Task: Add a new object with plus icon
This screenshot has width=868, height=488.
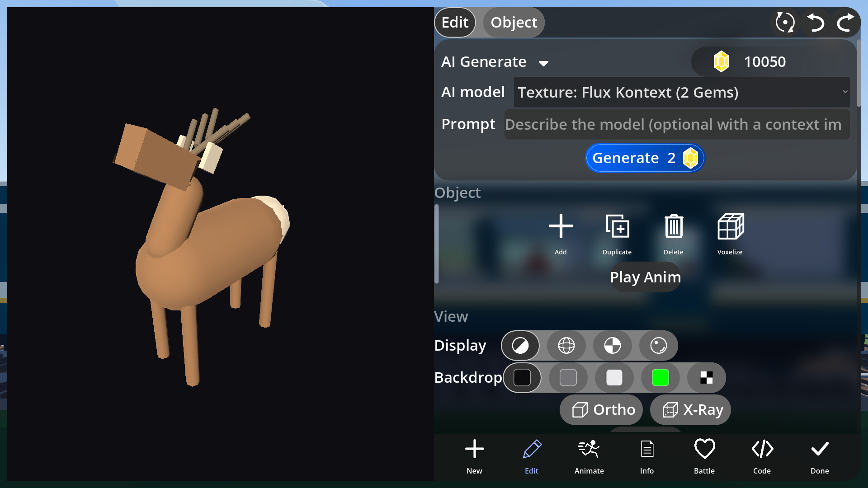Action: click(x=561, y=226)
